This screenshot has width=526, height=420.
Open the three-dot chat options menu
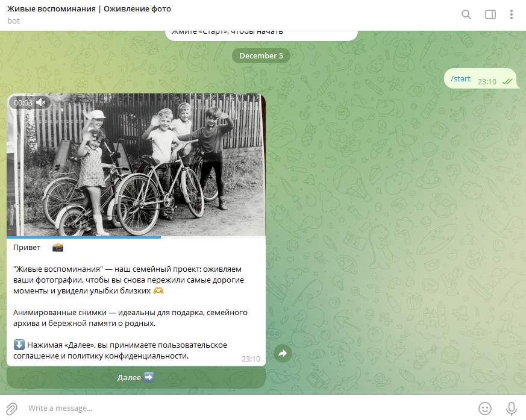pos(512,14)
